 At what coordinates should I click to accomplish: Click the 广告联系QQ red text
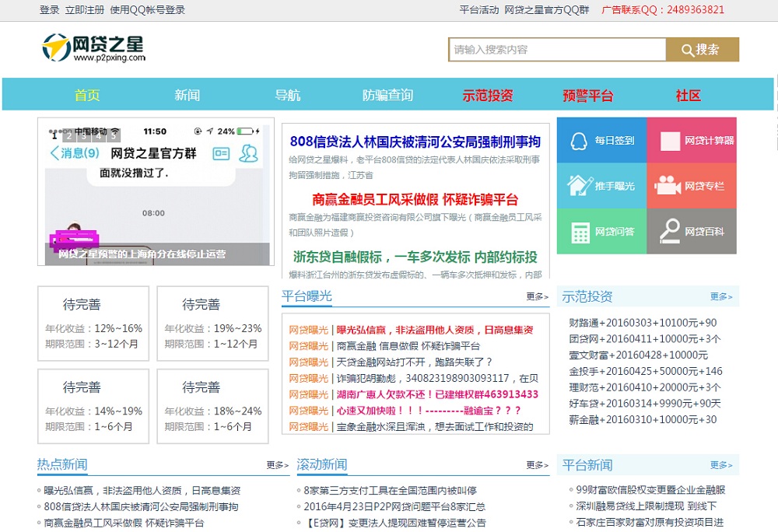[x=663, y=10]
